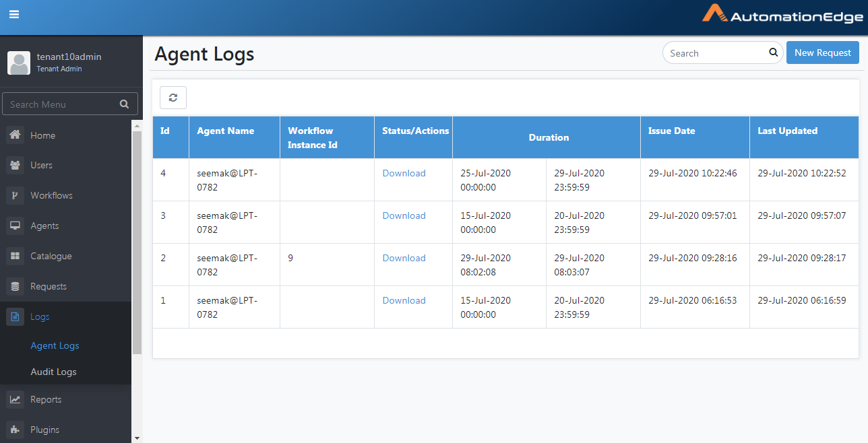The width and height of the screenshot is (868, 443).
Task: Click the Status/Actions column header
Action: coord(413,137)
